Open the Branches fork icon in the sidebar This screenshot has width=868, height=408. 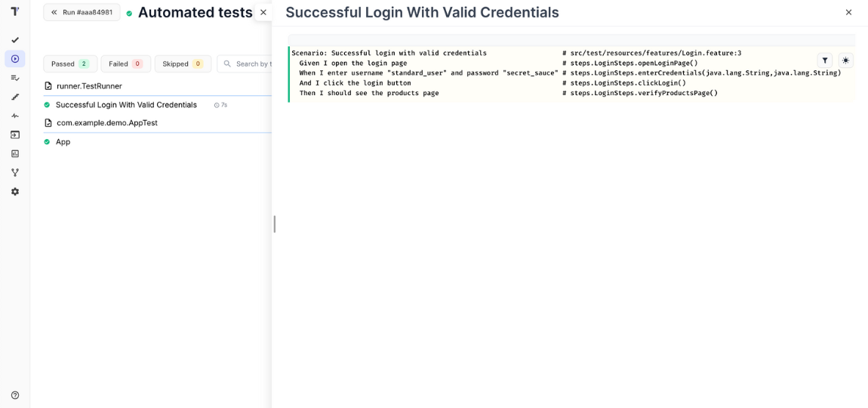14,172
